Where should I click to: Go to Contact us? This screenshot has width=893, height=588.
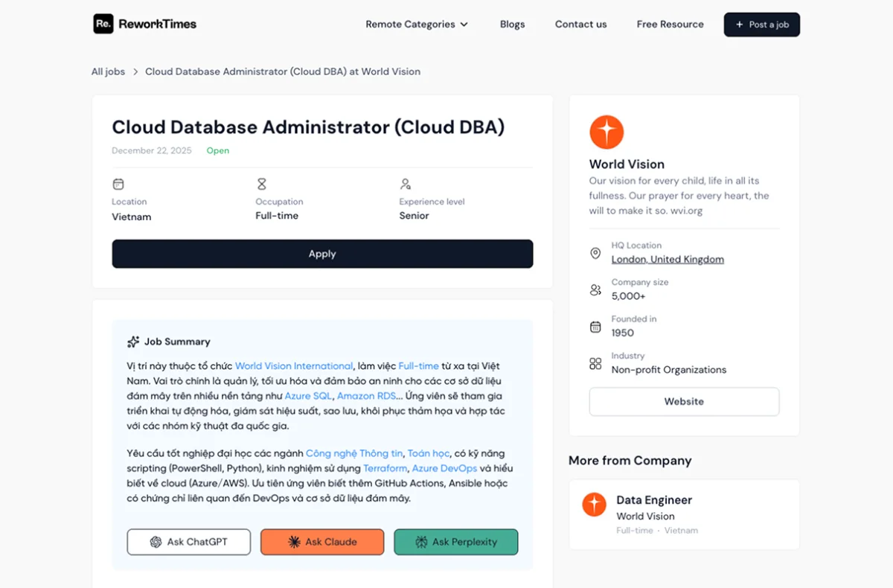pyautogui.click(x=580, y=25)
